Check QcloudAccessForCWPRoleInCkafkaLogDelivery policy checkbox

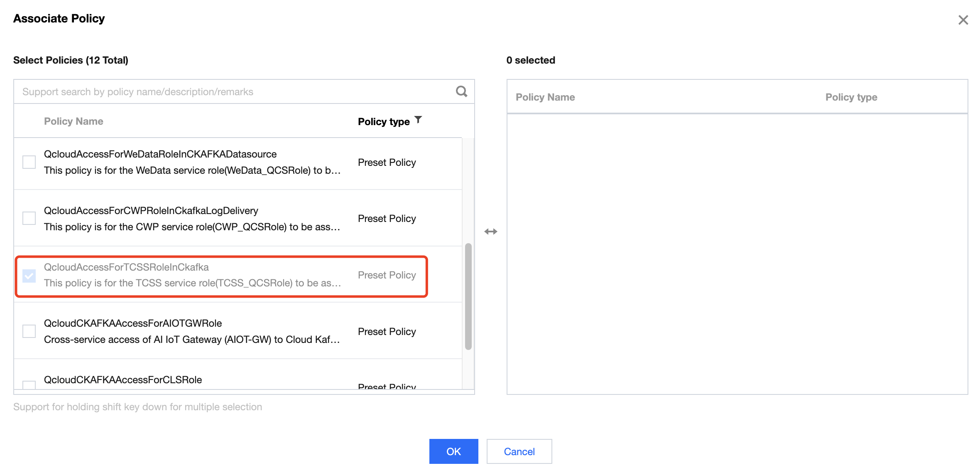point(29,218)
